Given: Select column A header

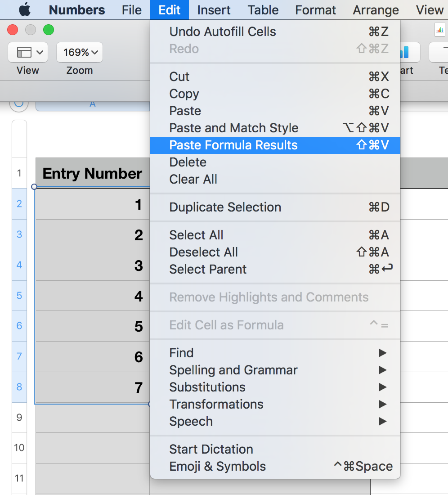Looking at the screenshot, I should point(93,106).
